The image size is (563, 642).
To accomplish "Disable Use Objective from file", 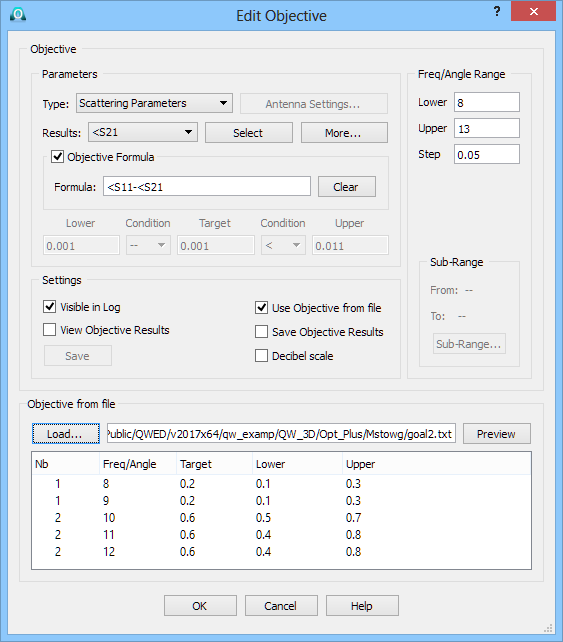I will [x=261, y=307].
